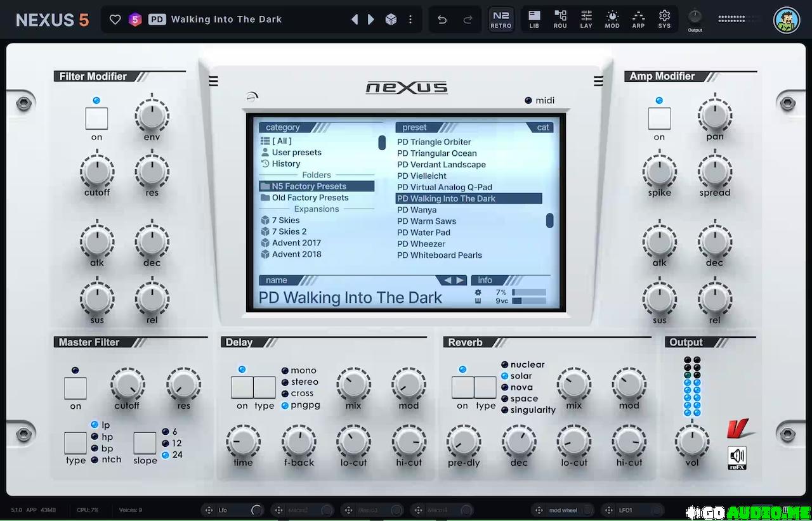The height and width of the screenshot is (521, 812).
Task: Select the PD Warm Saws preset
Action: pyautogui.click(x=426, y=221)
